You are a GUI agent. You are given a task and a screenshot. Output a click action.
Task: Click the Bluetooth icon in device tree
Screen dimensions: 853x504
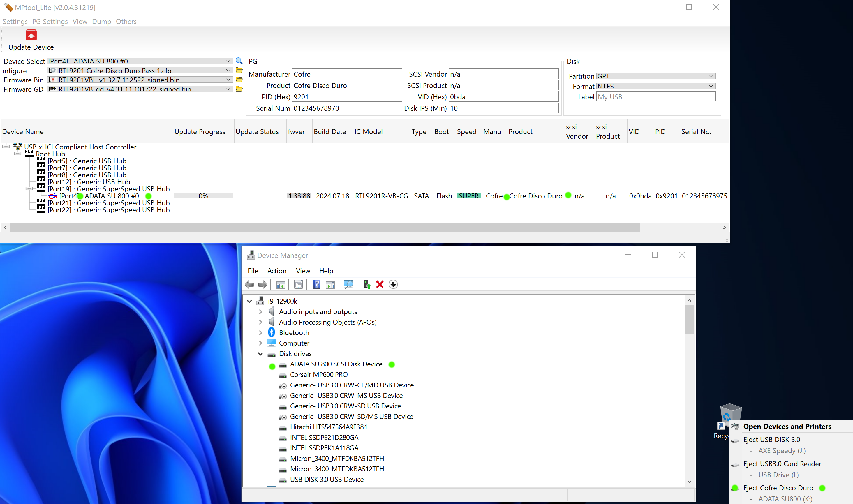coord(271,332)
